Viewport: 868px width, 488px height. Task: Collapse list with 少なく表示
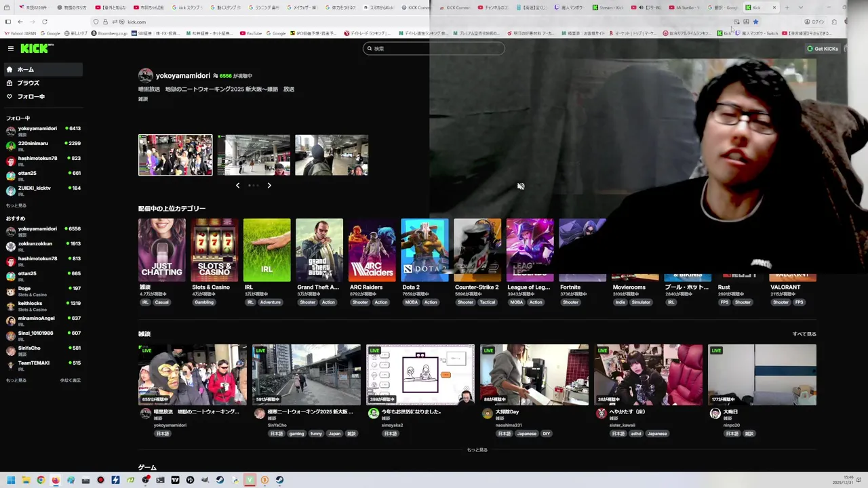point(70,380)
